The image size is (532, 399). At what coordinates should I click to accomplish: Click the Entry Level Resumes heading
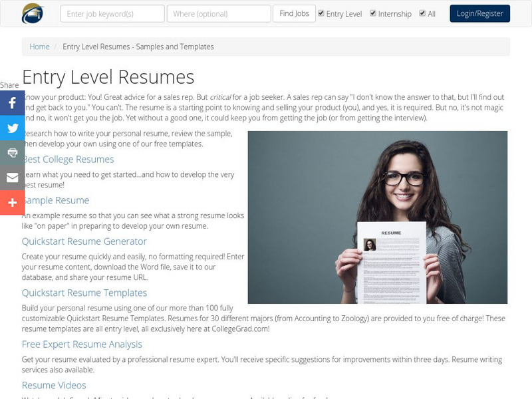coord(108,77)
